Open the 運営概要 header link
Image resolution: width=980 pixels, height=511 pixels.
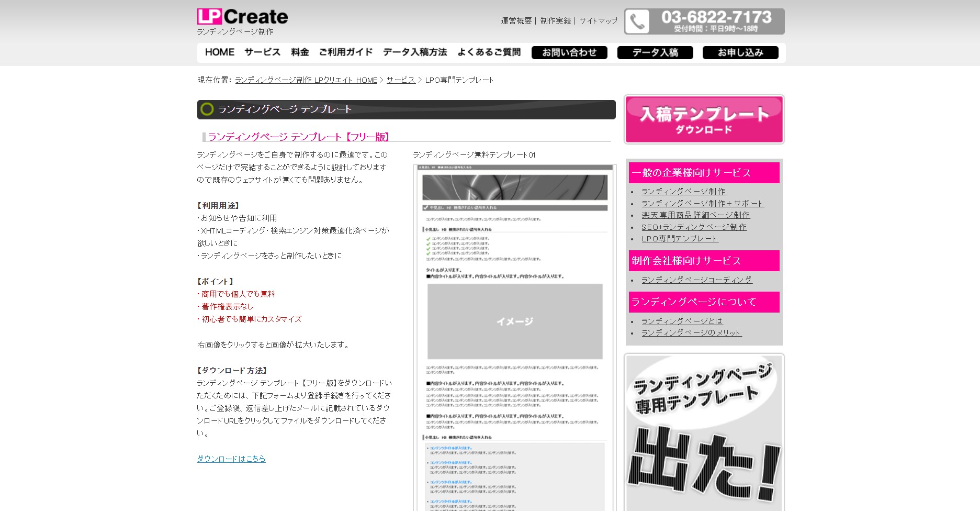pyautogui.click(x=516, y=21)
